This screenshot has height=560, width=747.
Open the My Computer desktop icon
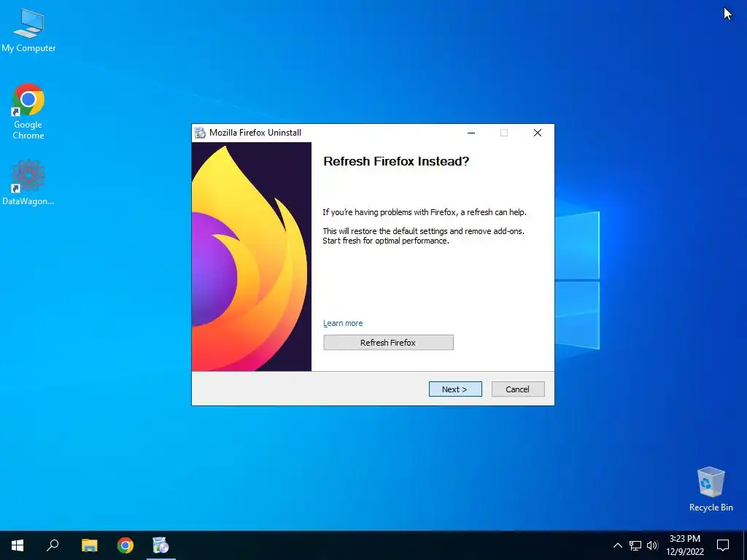[28, 29]
